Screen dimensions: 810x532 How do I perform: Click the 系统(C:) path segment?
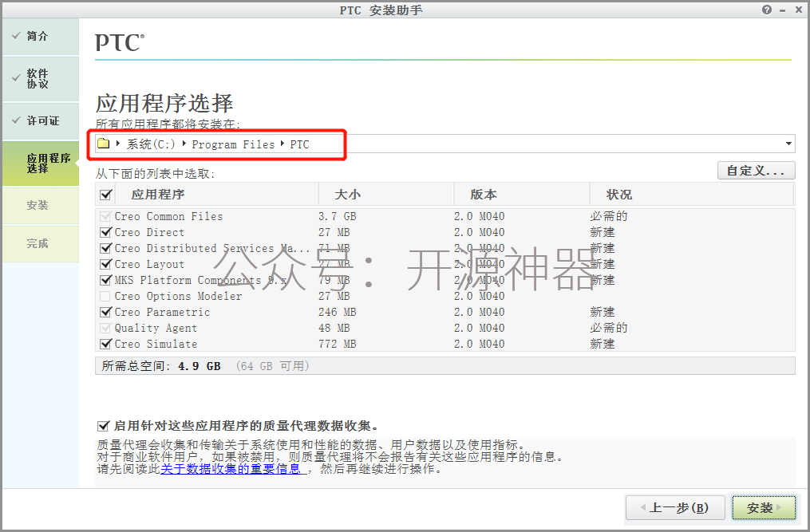[x=151, y=144]
